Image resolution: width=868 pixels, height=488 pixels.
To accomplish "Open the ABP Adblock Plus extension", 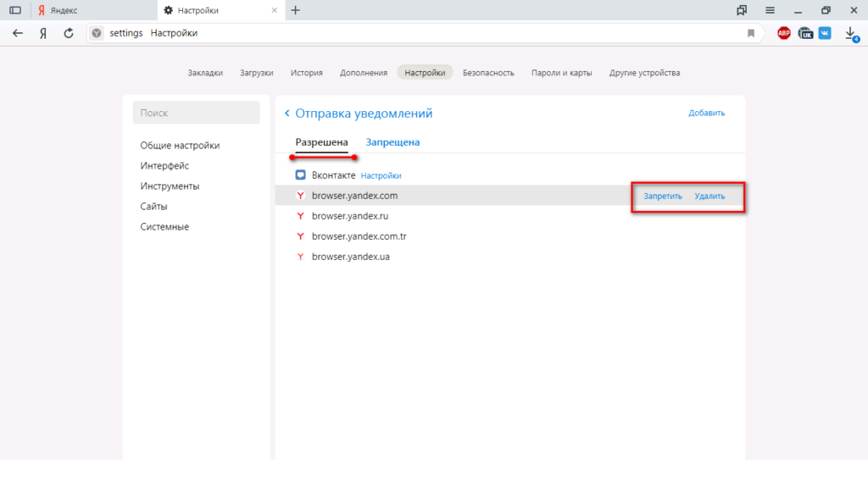I will click(x=784, y=33).
